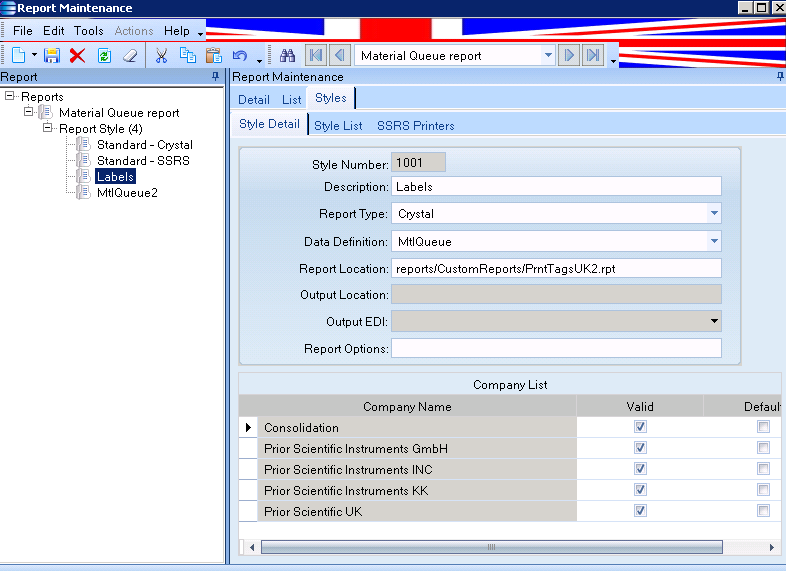Select the Style Detail tab
Image resolution: width=786 pixels, height=571 pixels.
coord(269,124)
